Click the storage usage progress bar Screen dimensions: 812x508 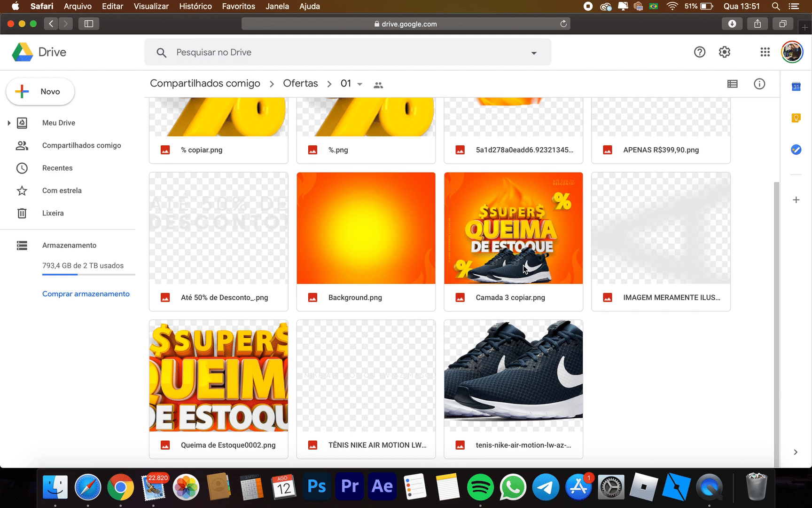pyautogui.click(x=88, y=274)
